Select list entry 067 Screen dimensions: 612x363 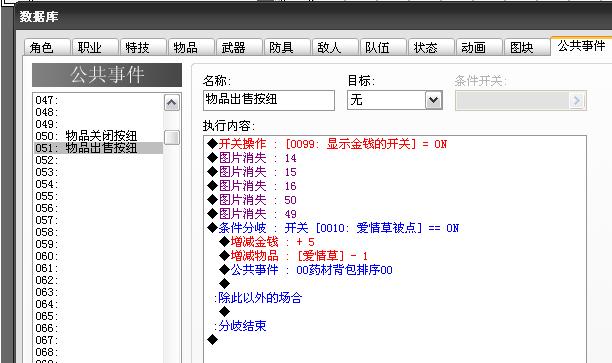(x=98, y=340)
